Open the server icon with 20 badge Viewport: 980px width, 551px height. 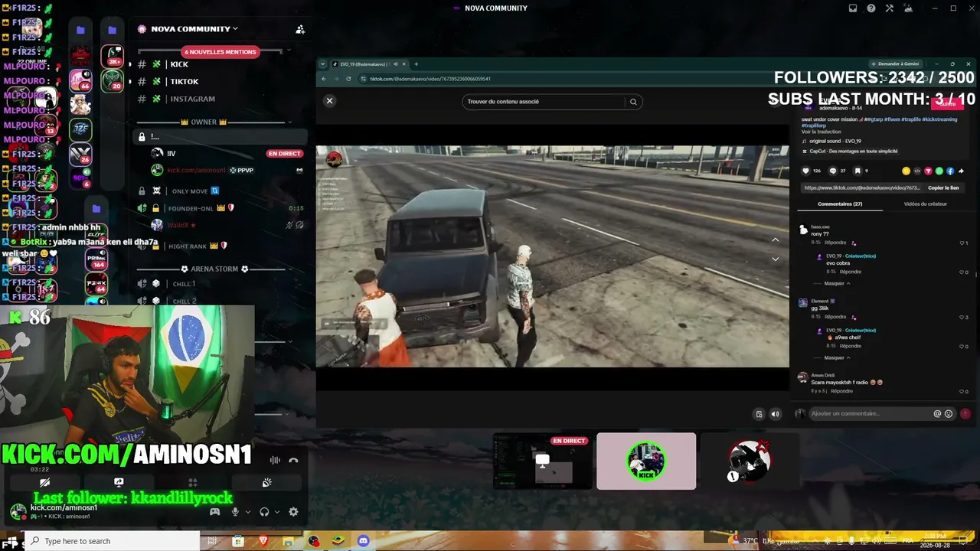click(112, 80)
